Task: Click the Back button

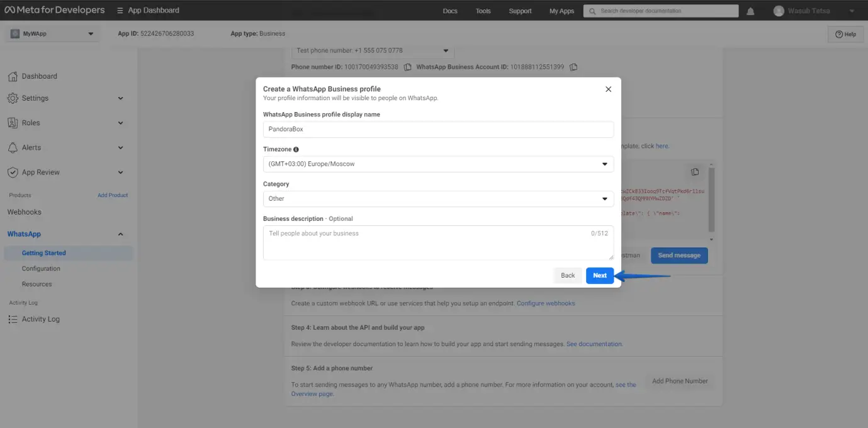Action: 568,276
